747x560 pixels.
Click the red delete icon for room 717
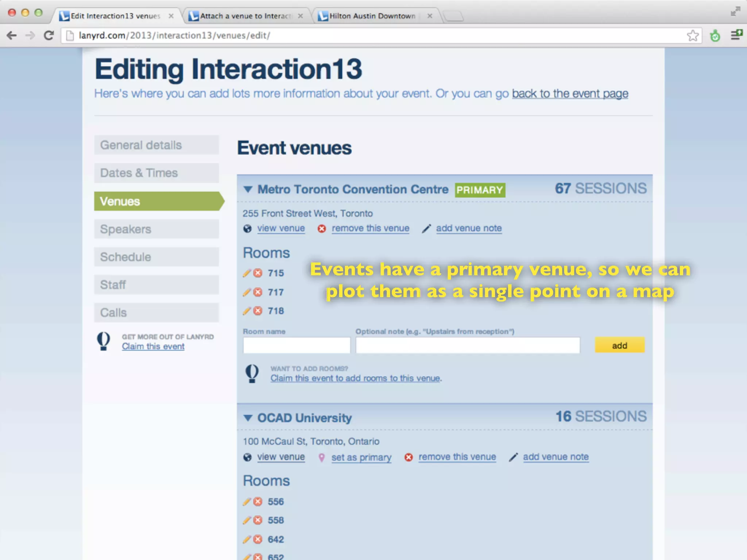258,292
